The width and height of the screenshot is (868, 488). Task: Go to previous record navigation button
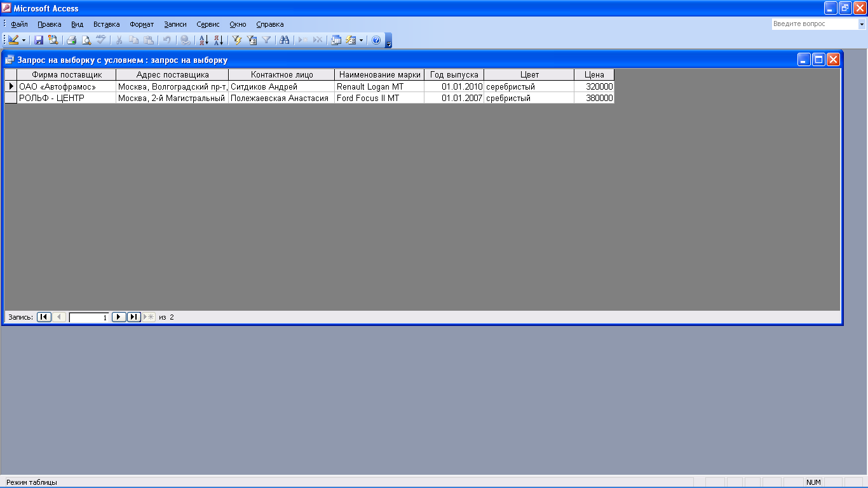tap(59, 317)
